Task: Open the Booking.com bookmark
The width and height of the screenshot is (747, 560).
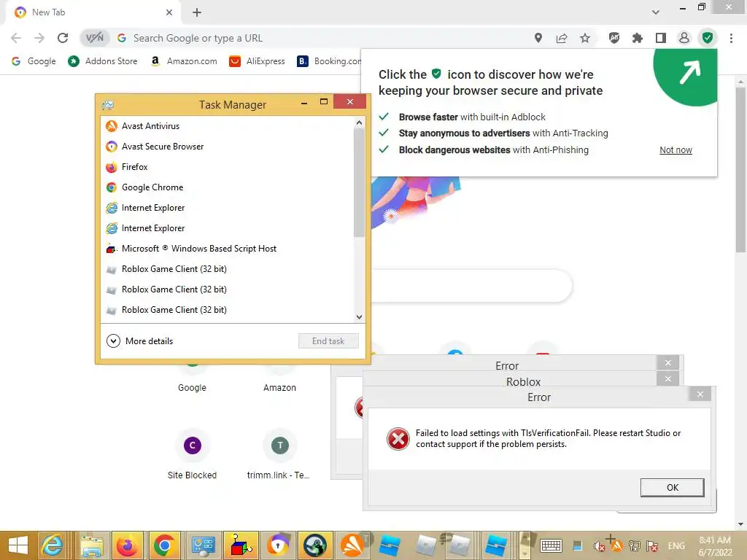Action: pyautogui.click(x=329, y=61)
